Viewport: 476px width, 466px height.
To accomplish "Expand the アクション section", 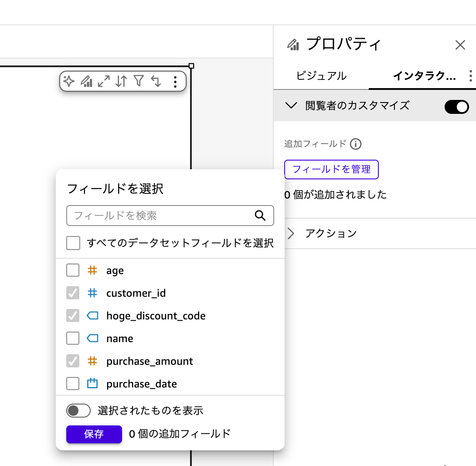I will point(291,233).
